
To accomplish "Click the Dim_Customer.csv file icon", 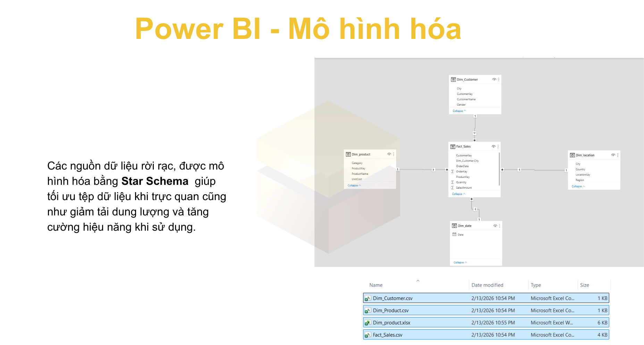I will pos(368,298).
